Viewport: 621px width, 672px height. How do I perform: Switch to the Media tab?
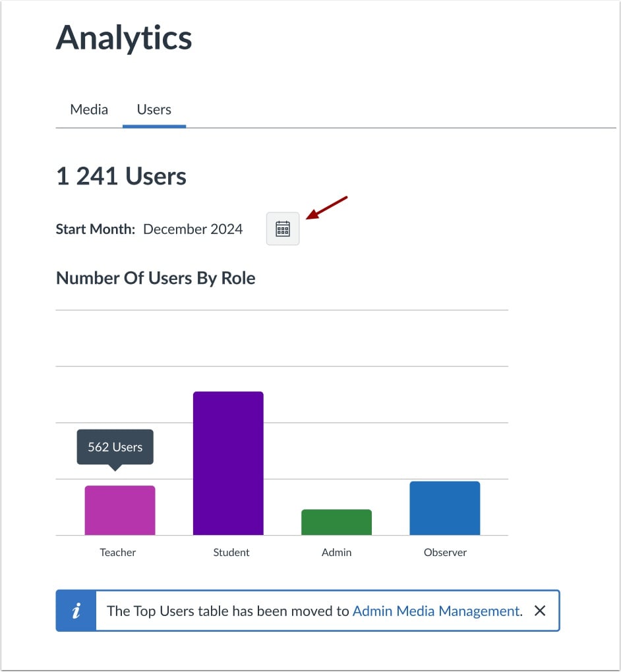click(88, 109)
